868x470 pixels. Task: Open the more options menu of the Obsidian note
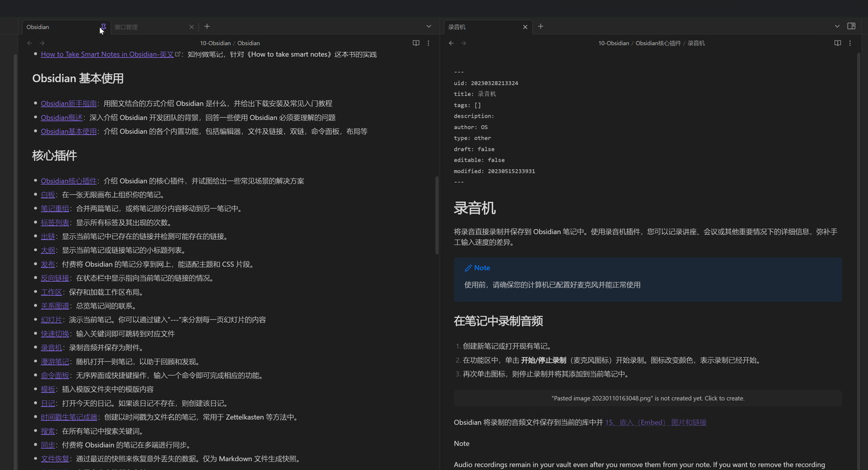[428, 43]
